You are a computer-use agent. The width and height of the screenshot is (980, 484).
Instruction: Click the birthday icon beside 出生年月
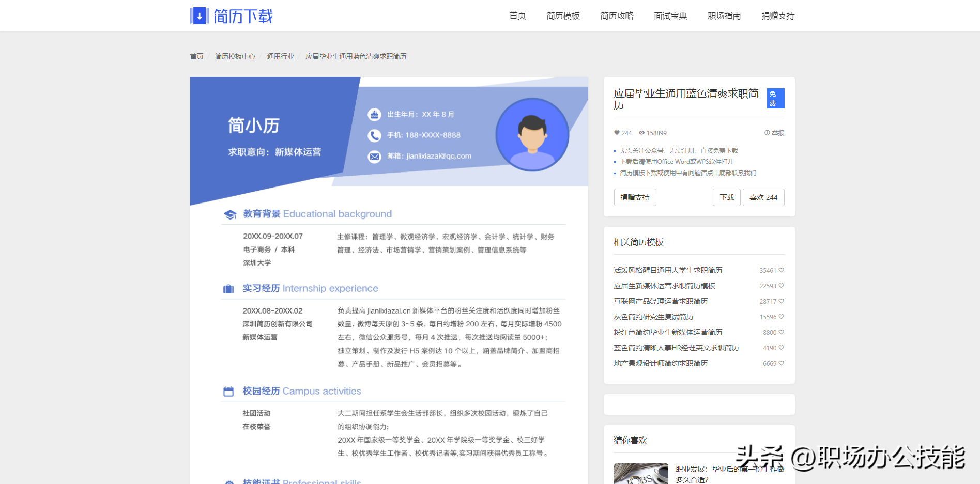tap(375, 114)
